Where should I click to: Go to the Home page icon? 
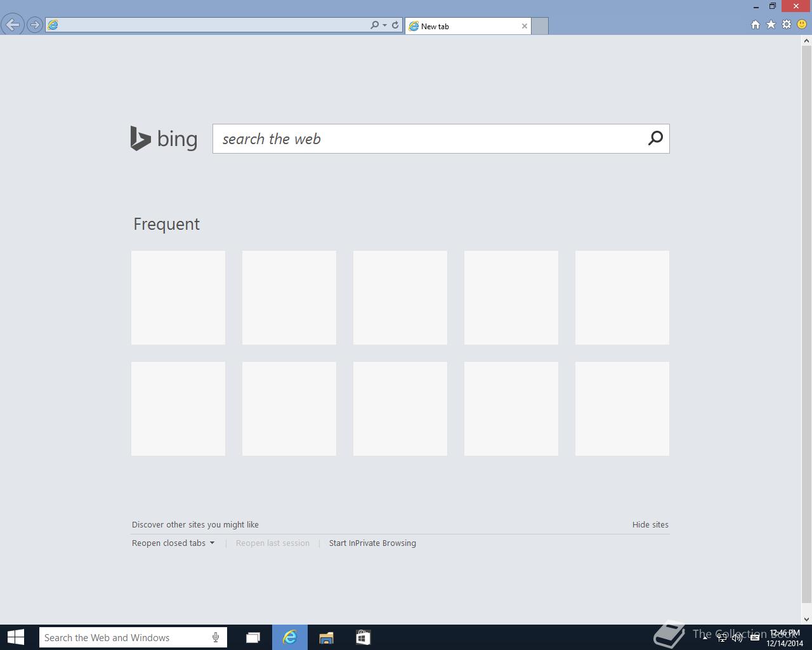pyautogui.click(x=755, y=24)
